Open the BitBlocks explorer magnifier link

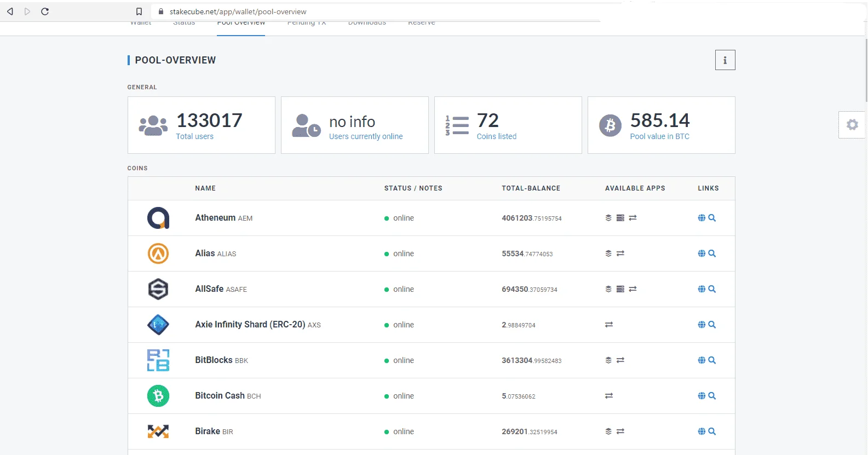(712, 360)
